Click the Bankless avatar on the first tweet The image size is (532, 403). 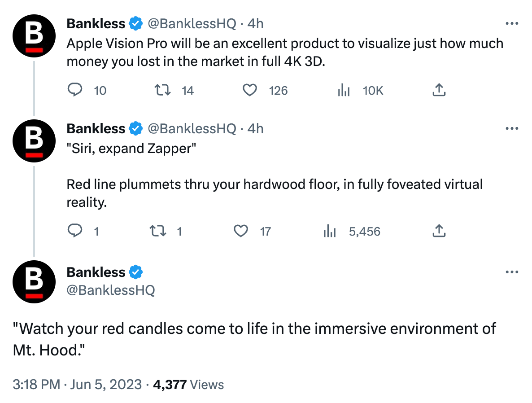(x=34, y=36)
